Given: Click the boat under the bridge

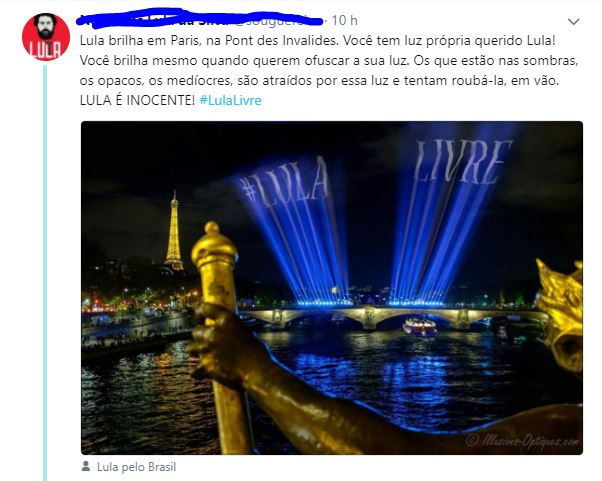Looking at the screenshot, I should (x=419, y=327).
